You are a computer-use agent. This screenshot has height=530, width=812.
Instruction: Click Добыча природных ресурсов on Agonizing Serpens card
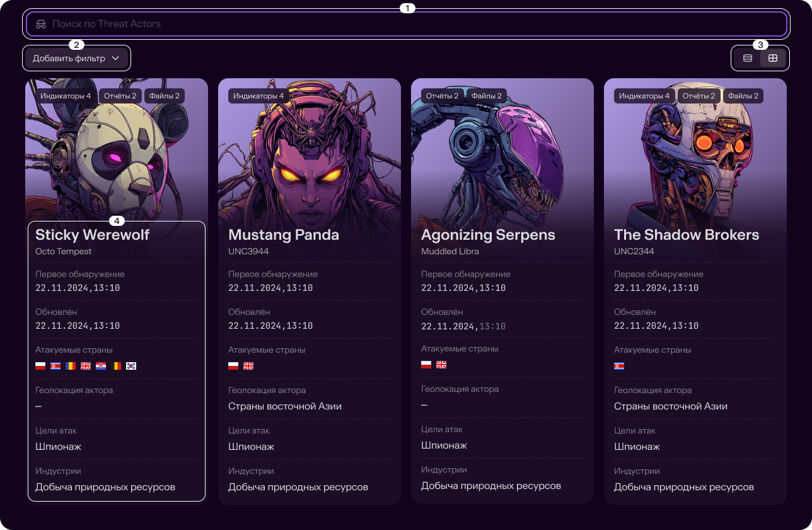(x=491, y=486)
